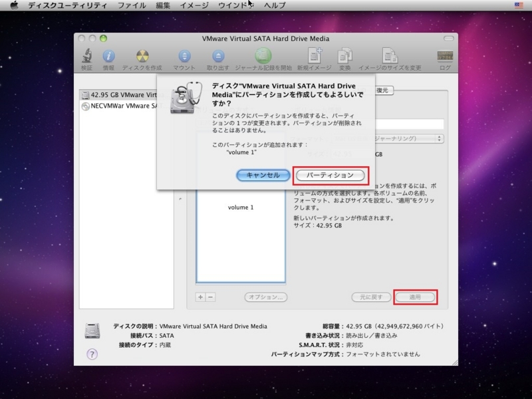This screenshot has height=399, width=532.
Task: Click the toolbar toggle pill in title bar
Action: pos(448,39)
